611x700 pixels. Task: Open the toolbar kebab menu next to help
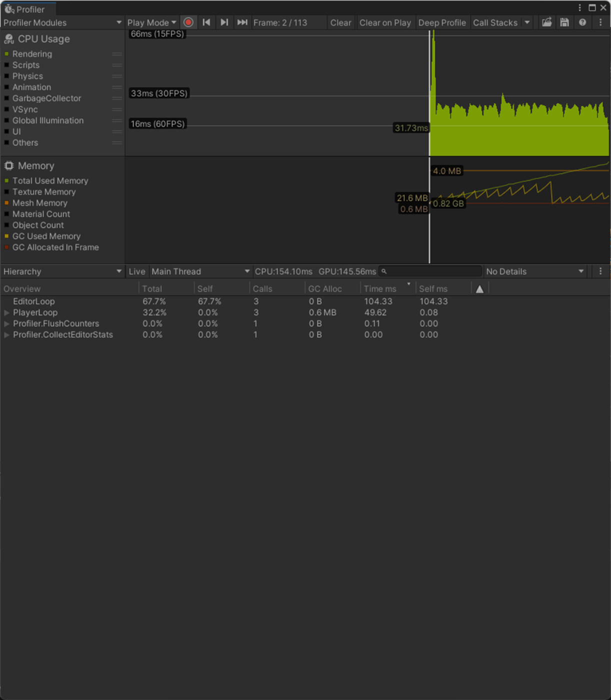(600, 22)
